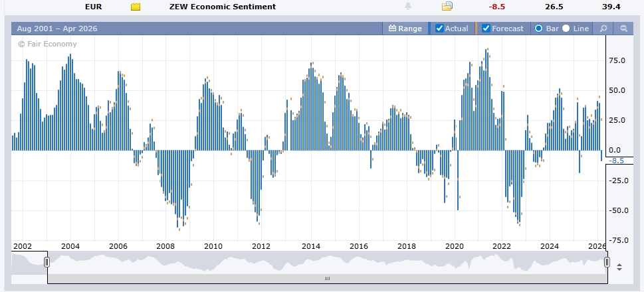Screen dimensions: 644x292
Task: Click the right navigator range handle
Action: click(607, 262)
